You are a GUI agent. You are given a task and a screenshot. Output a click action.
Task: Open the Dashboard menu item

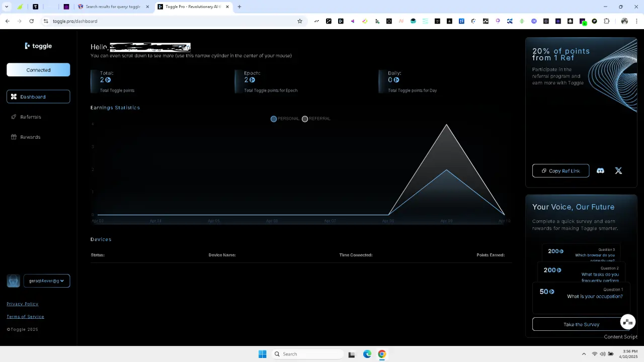point(38,97)
